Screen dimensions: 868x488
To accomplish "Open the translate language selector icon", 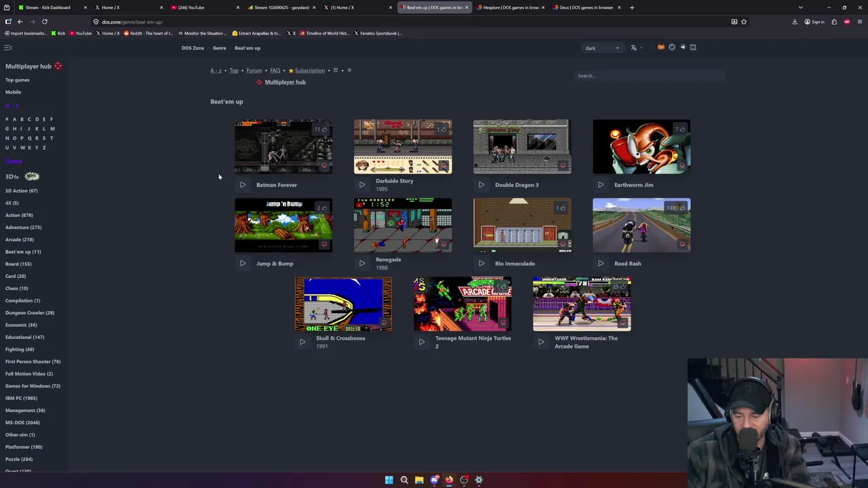I will (x=634, y=47).
